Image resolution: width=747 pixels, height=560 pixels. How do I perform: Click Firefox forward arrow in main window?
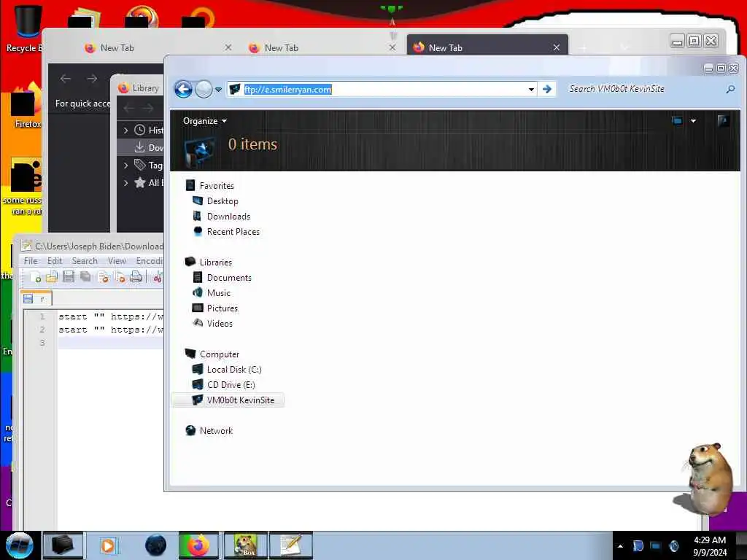(92, 79)
